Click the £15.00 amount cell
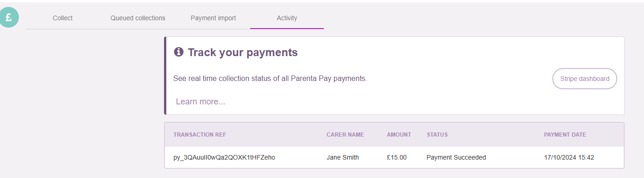The height and width of the screenshot is (178, 644). 397,157
